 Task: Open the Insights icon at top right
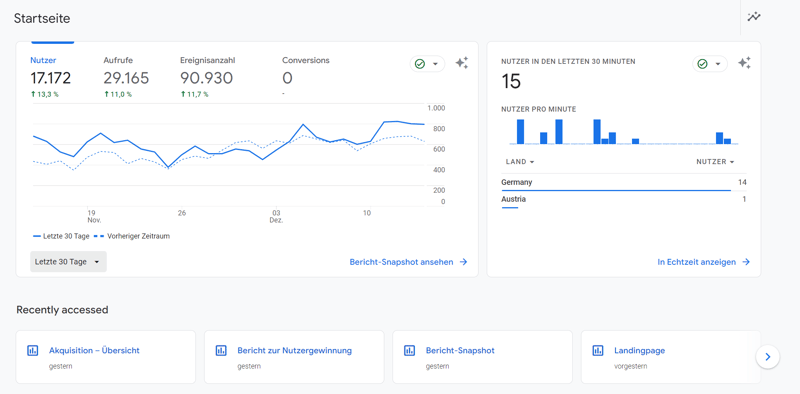click(754, 17)
